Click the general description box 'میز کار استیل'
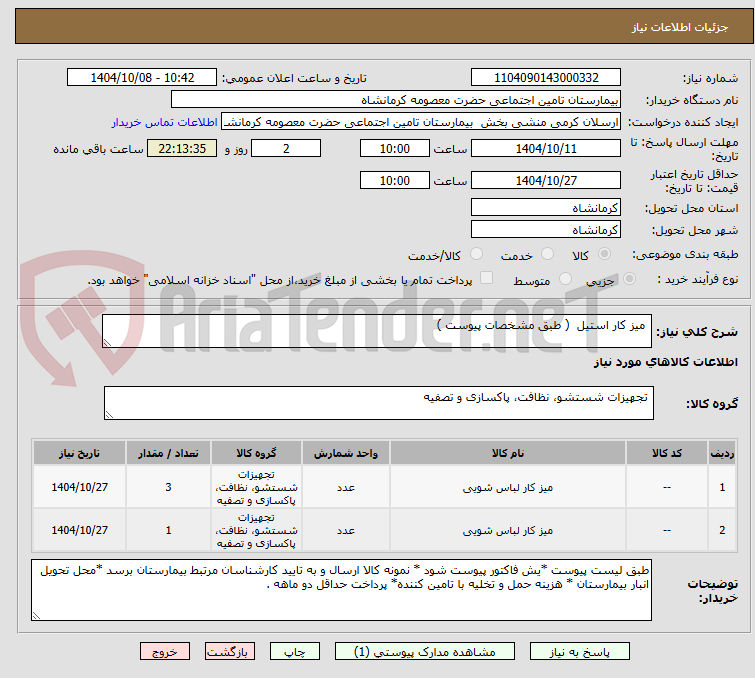Viewport: 755px width, 678px height. pyautogui.click(x=377, y=331)
